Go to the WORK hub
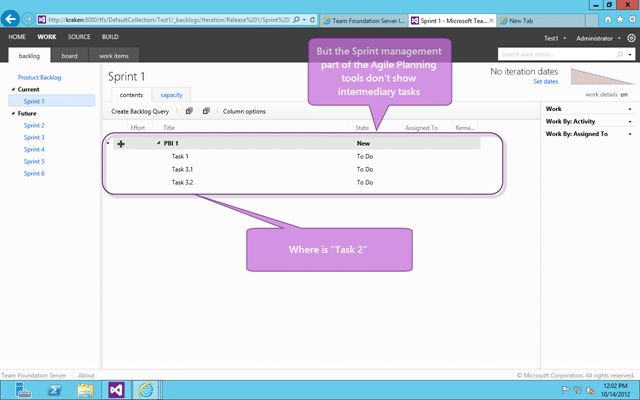 tap(47, 37)
